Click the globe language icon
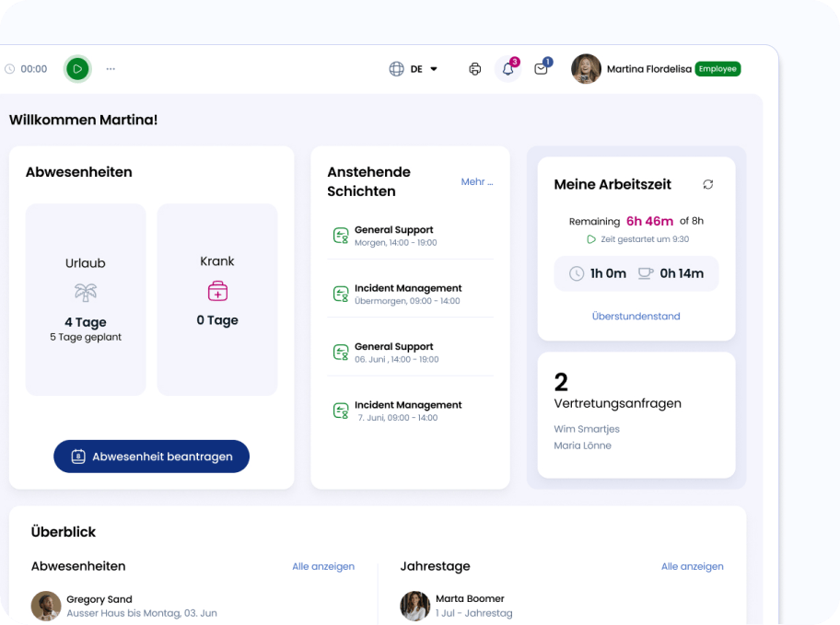 (397, 69)
